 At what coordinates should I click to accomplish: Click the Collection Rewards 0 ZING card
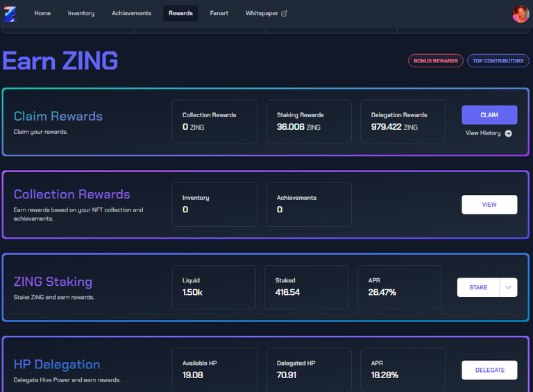pos(214,122)
